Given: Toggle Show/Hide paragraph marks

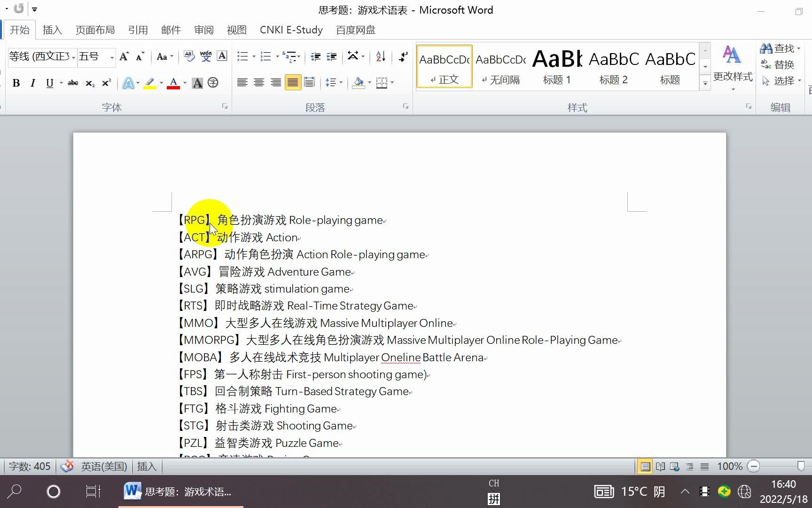Looking at the screenshot, I should click(403, 57).
